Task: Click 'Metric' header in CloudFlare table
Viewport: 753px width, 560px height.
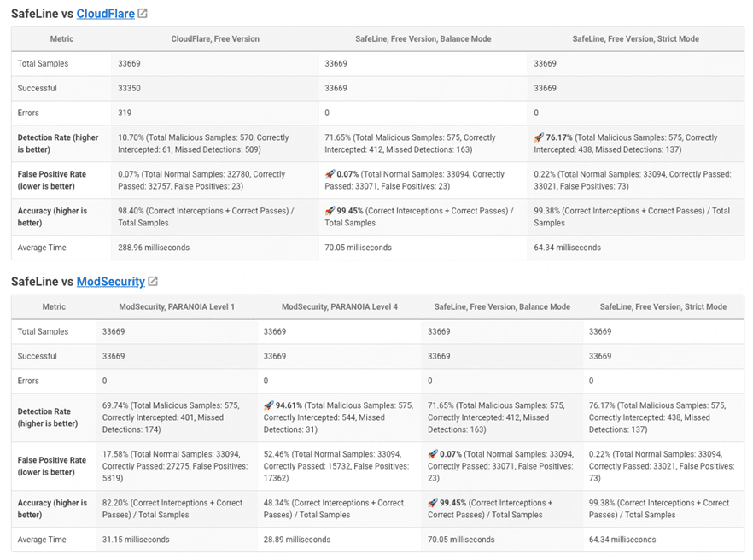Action: click(62, 39)
